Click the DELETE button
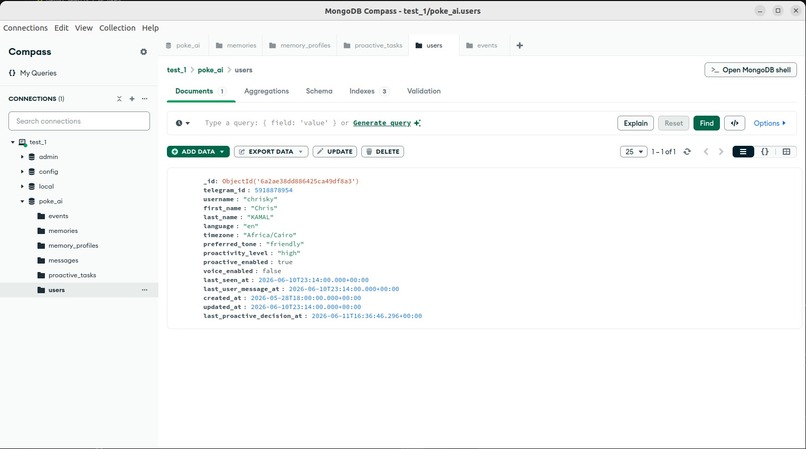 tap(382, 152)
